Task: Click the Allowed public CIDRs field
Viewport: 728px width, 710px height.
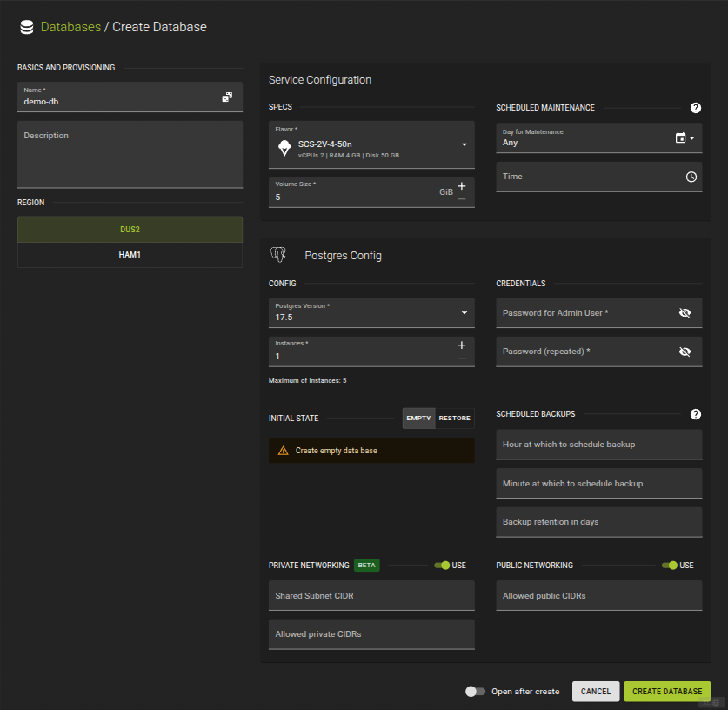Action: (599, 596)
